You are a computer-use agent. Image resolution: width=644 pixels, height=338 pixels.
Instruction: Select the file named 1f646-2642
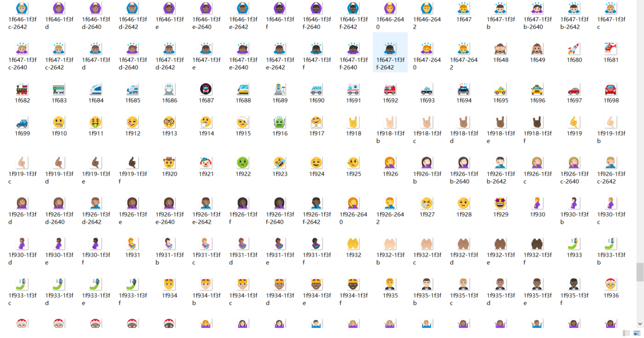pos(427,16)
